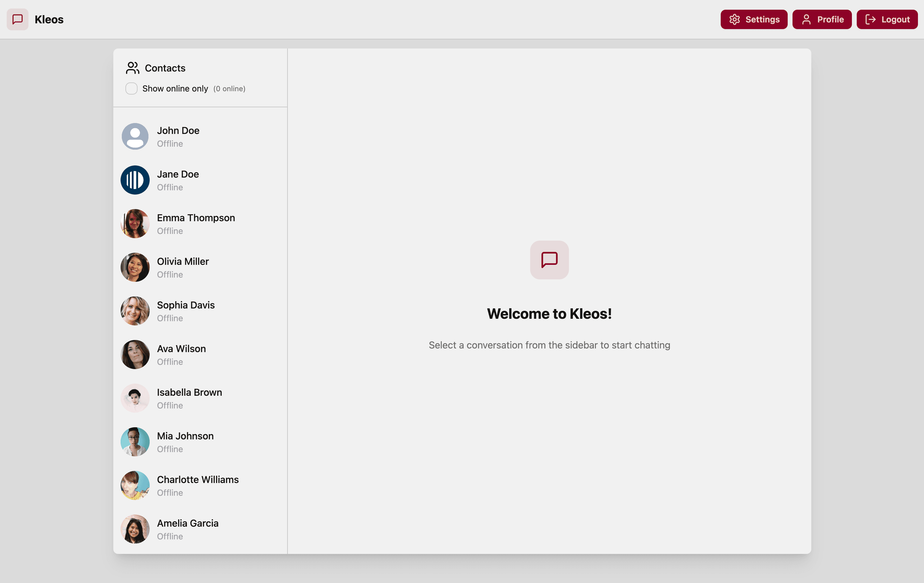The width and height of the screenshot is (924, 583).
Task: Click the chat bubble icon above Welcome message
Action: [x=549, y=260]
